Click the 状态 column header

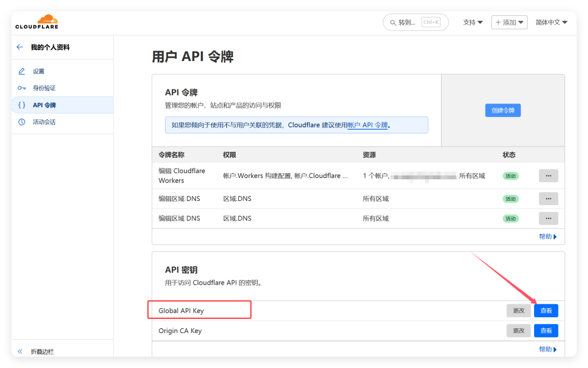tap(509, 155)
